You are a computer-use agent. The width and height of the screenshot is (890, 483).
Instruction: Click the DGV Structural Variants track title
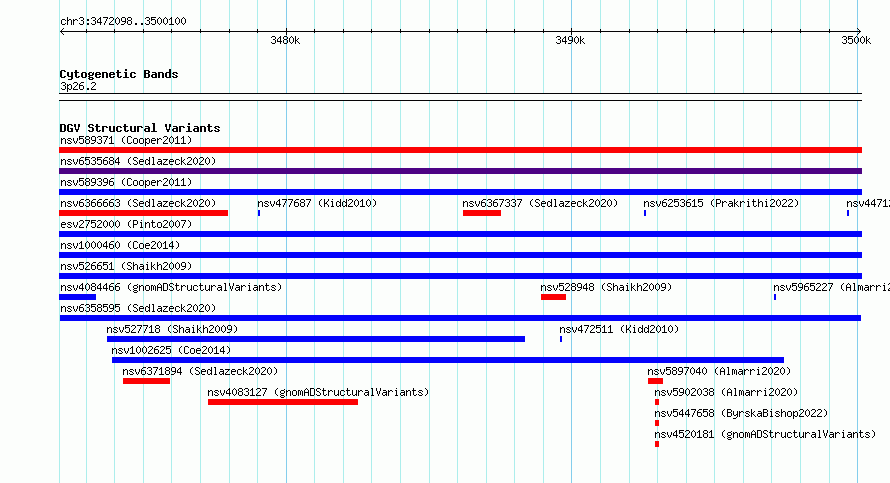[x=140, y=128]
